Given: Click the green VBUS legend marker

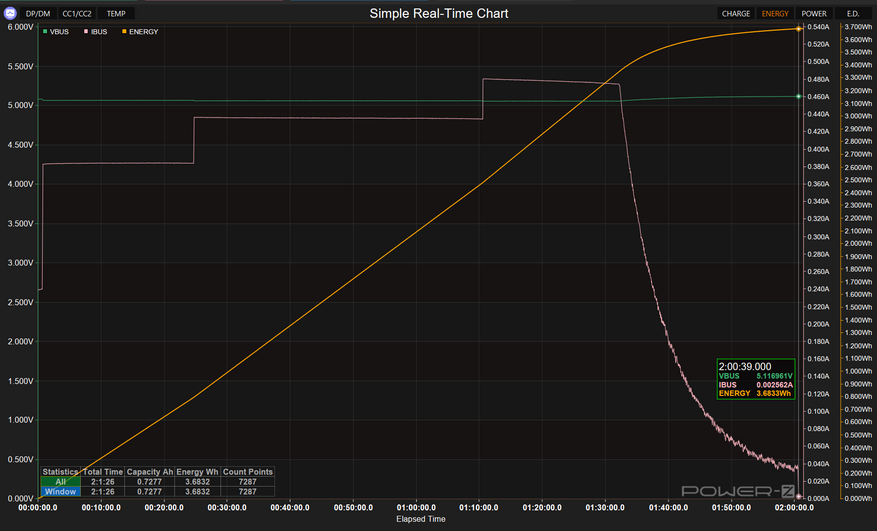Looking at the screenshot, I should pos(45,32).
